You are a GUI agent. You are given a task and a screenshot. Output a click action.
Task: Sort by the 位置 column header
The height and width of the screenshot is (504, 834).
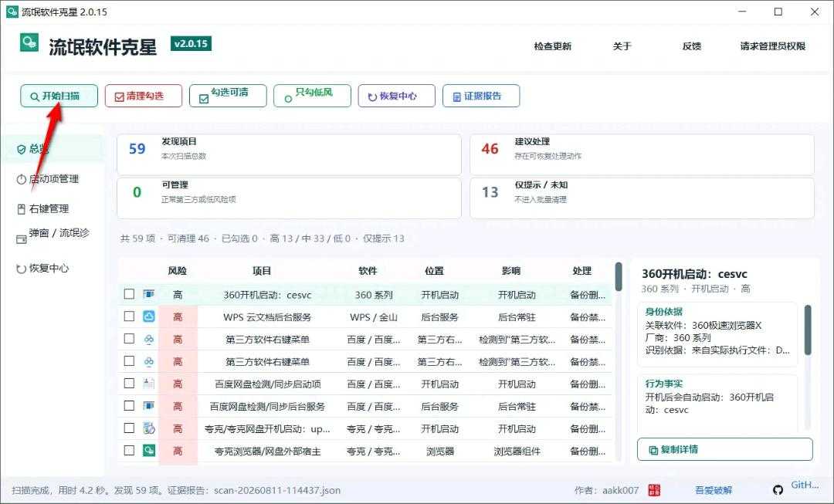pyautogui.click(x=434, y=271)
